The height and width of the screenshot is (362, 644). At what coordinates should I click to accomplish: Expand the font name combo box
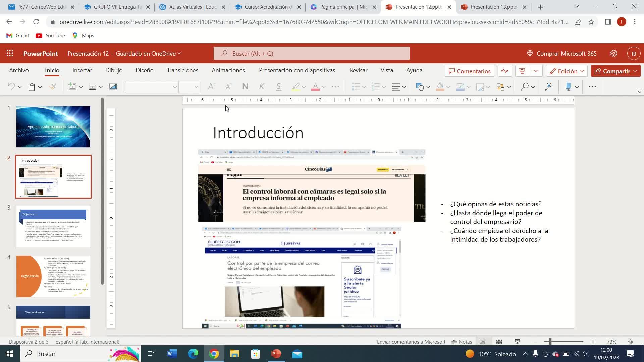click(x=175, y=87)
